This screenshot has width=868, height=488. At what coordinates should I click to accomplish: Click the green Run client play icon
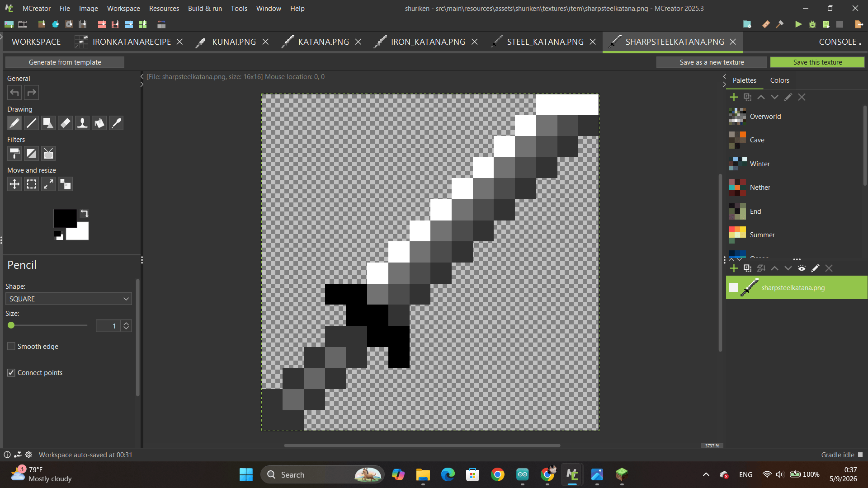(798, 24)
